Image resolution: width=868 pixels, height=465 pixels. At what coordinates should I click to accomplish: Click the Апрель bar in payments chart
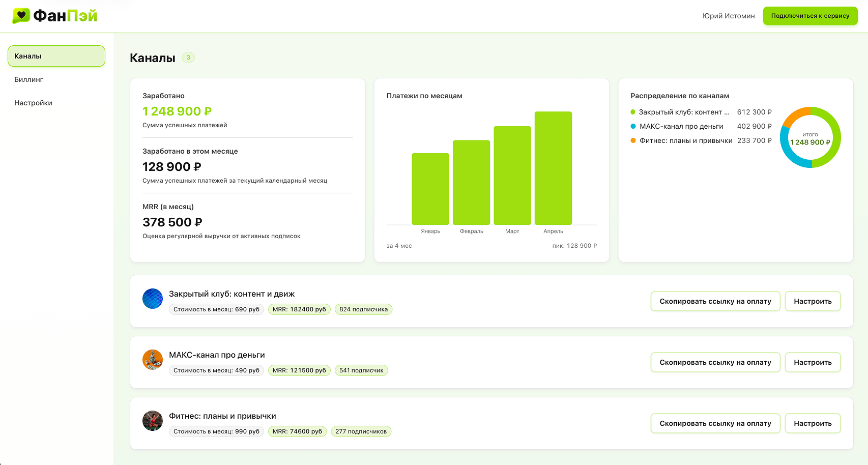[x=553, y=168]
